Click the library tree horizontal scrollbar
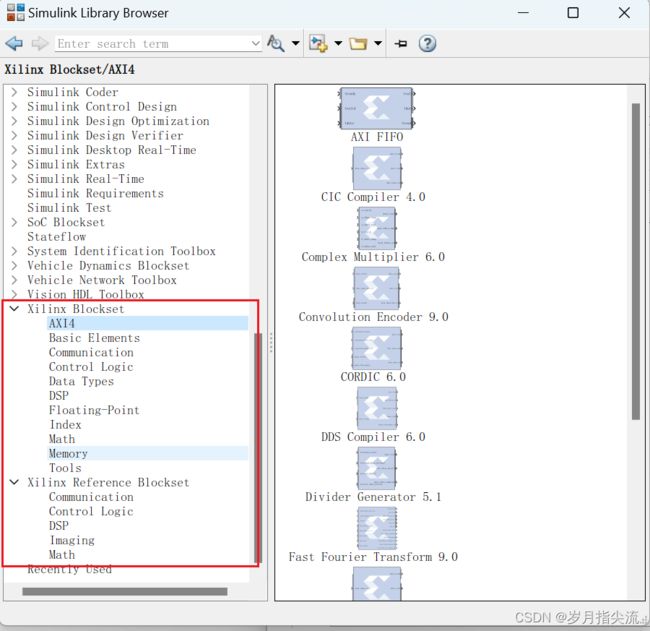 (125, 591)
